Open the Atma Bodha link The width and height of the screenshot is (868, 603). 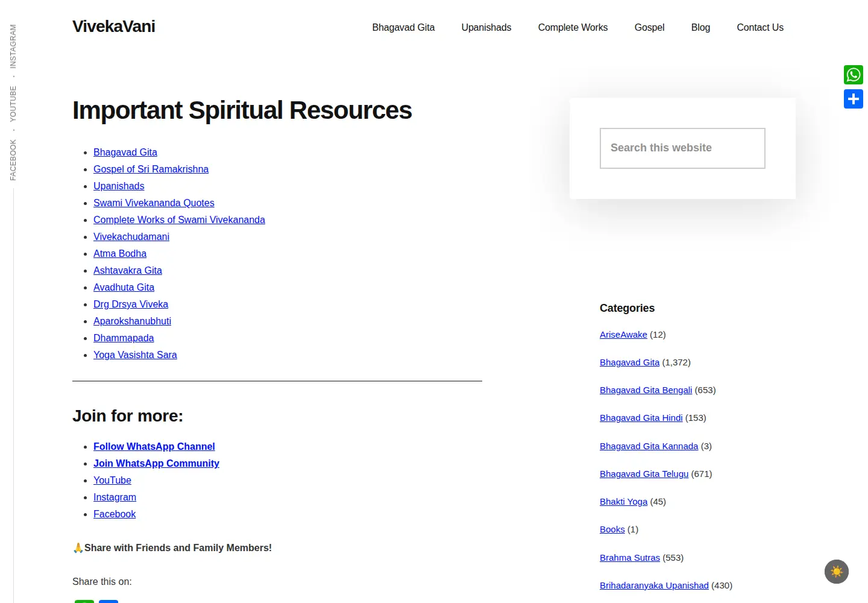(120, 253)
